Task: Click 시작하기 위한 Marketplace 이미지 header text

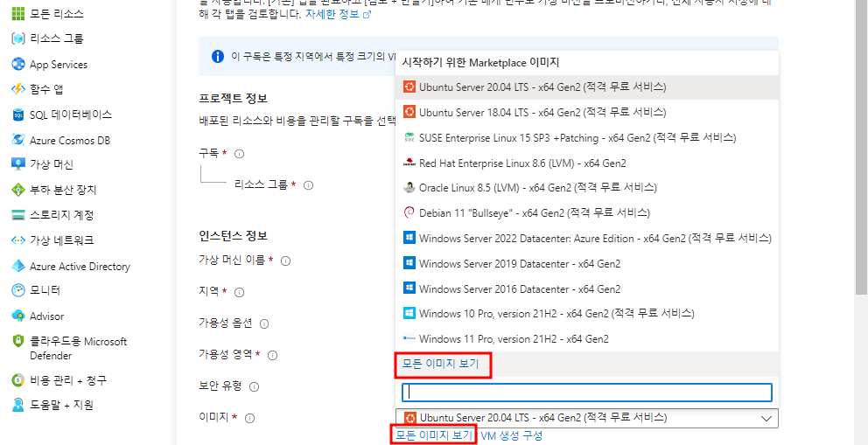Action: click(480, 62)
